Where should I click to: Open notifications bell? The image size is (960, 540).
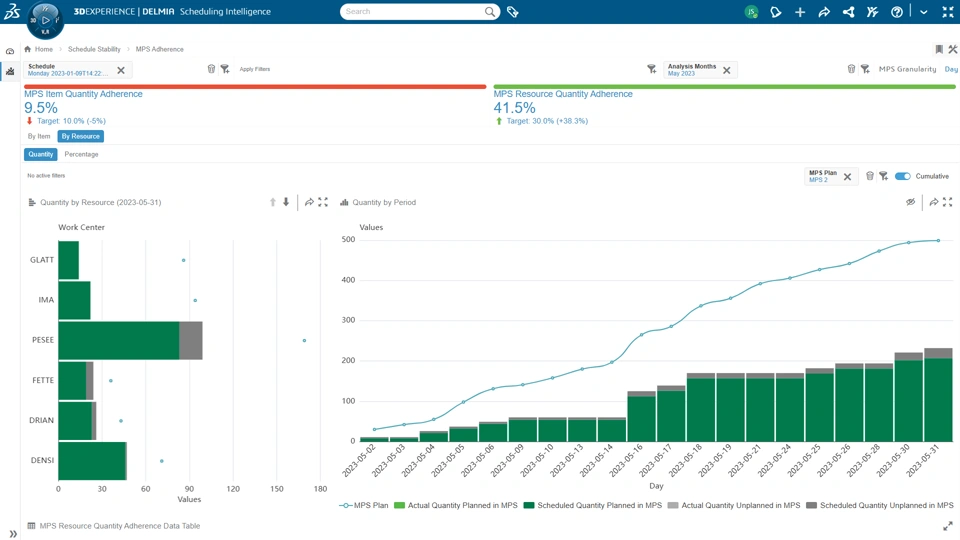point(776,12)
